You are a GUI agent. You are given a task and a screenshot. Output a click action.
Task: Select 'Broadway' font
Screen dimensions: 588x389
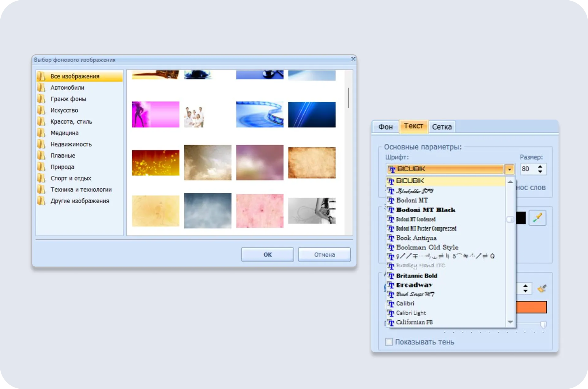click(x=446, y=285)
